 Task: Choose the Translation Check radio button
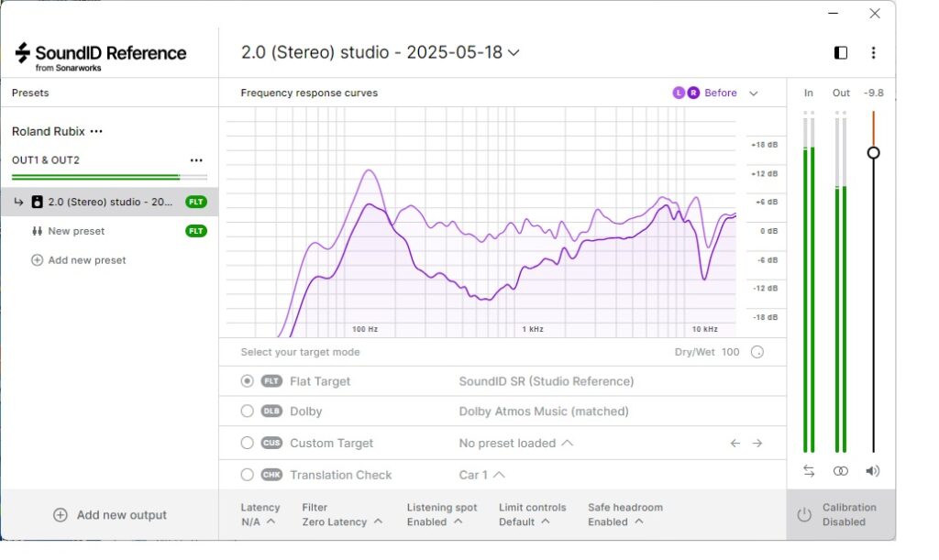click(247, 475)
